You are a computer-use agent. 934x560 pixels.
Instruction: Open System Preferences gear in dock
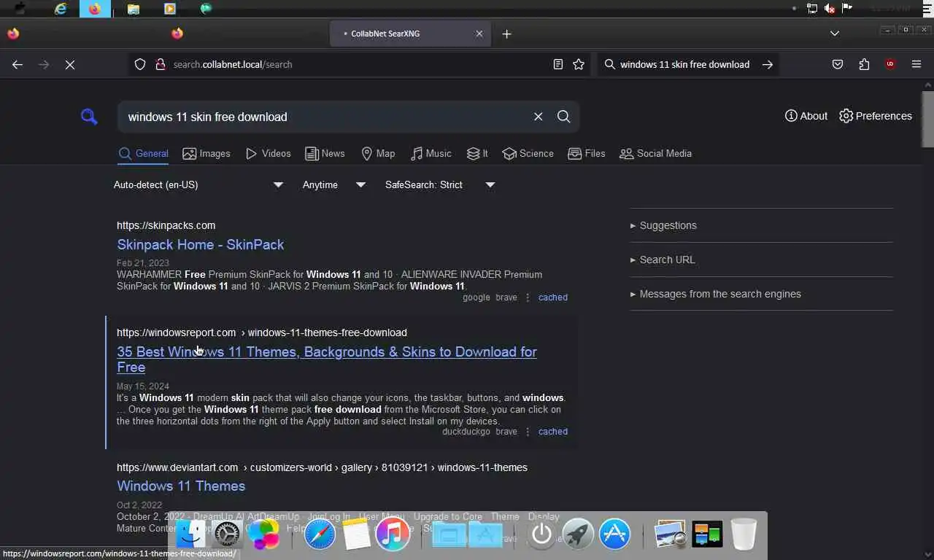[x=227, y=534]
